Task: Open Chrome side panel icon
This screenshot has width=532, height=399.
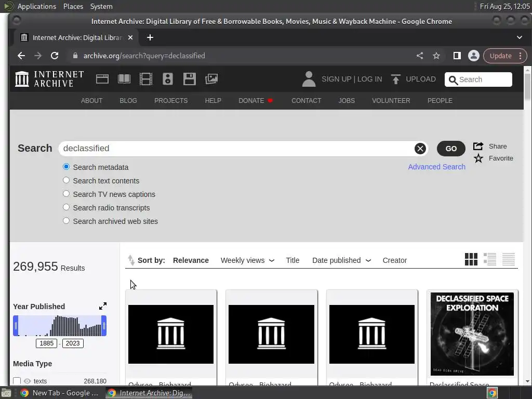Action: click(457, 56)
